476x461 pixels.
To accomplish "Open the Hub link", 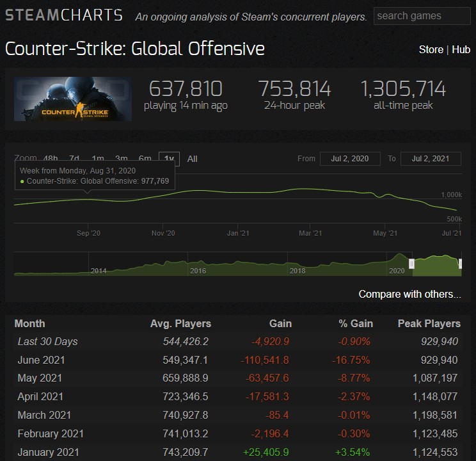I will pyautogui.click(x=461, y=49).
